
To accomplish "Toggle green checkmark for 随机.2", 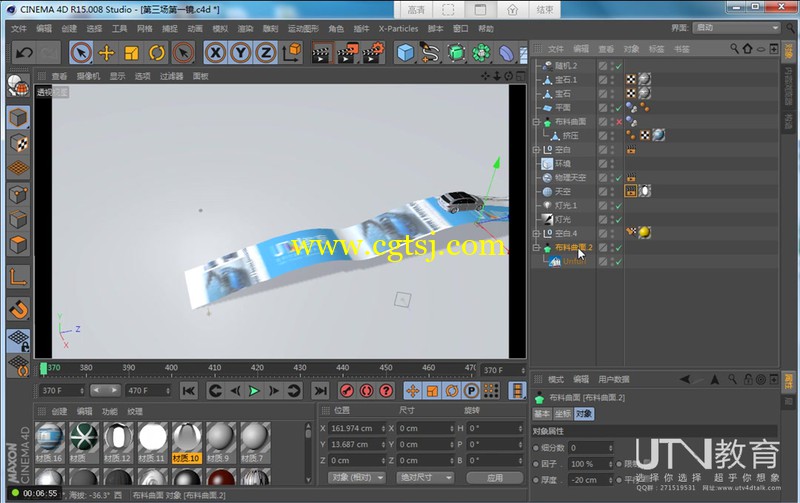I will tap(619, 66).
